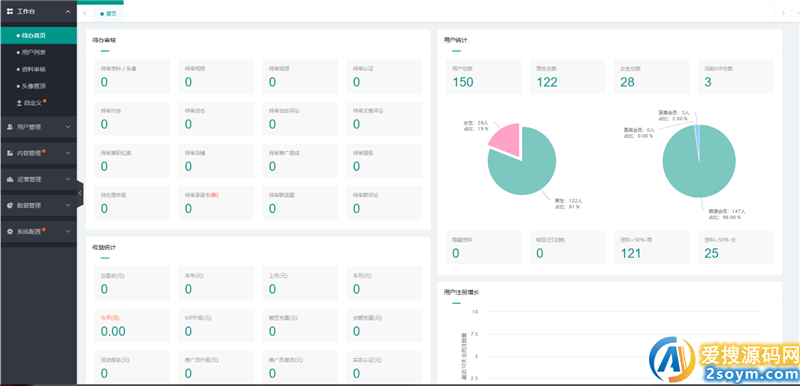The height and width of the screenshot is (386, 800).
Task: Open the 待审提现 card
Action: pos(384,161)
